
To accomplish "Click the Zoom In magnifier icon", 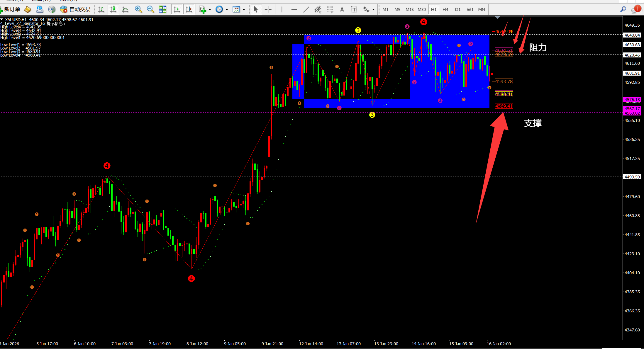I will point(138,9).
